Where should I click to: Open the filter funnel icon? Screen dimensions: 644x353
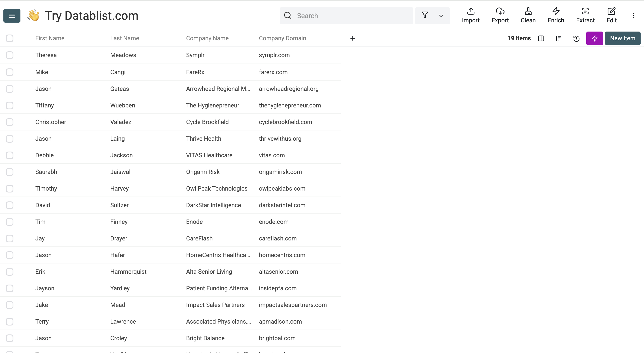[x=425, y=16]
